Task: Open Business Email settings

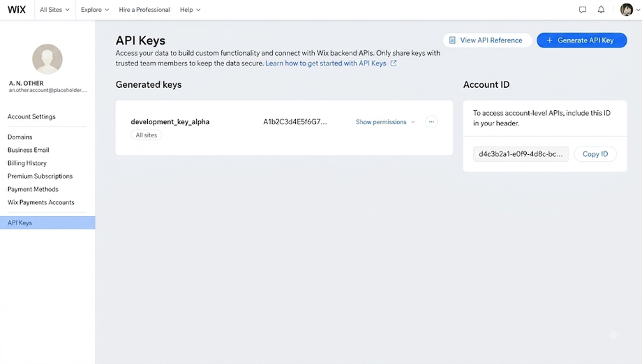Action: (28, 150)
